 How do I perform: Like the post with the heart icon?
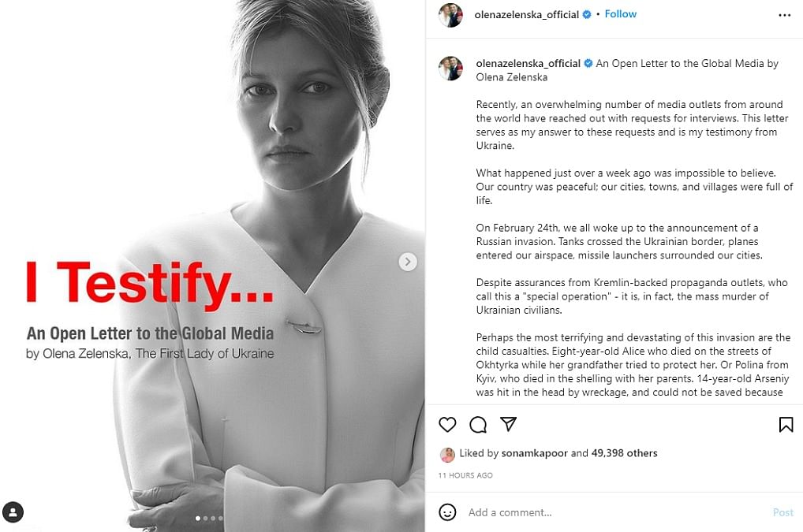click(x=447, y=425)
